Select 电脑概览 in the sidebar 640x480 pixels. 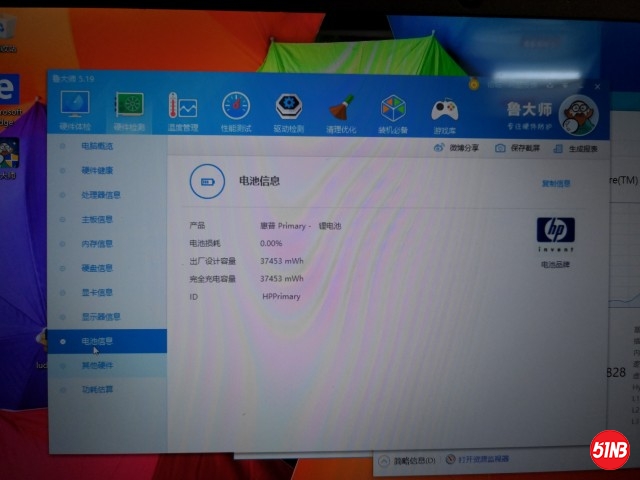tap(97, 146)
